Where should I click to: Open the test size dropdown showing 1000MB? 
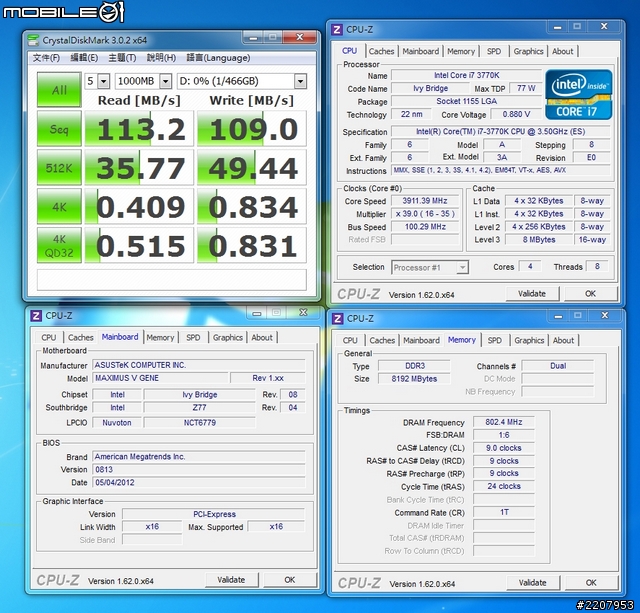pos(143,81)
